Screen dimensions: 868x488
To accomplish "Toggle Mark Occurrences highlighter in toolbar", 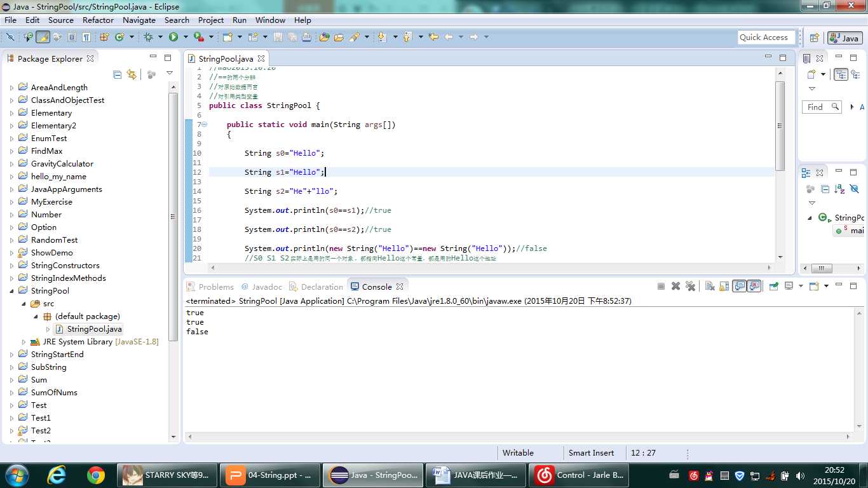I will (43, 37).
